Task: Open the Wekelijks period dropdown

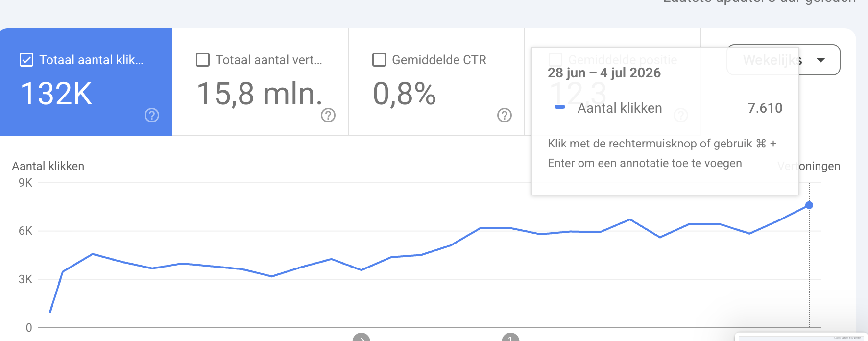Action: click(784, 60)
